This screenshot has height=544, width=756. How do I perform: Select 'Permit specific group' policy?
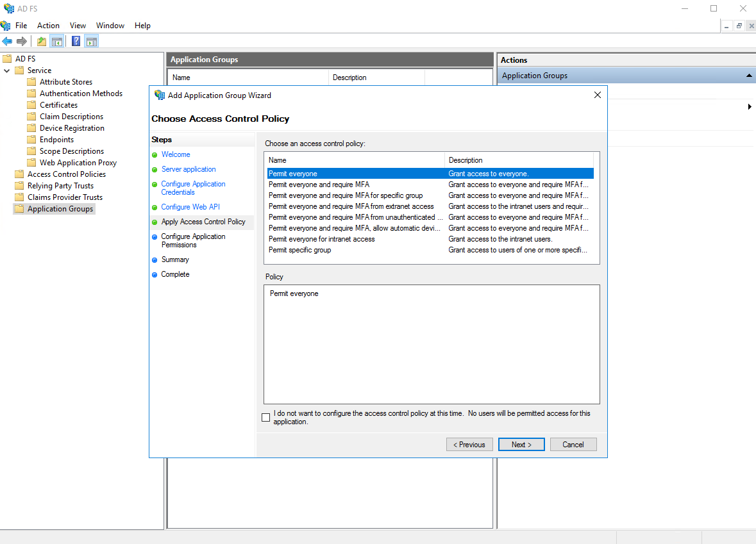click(430, 250)
